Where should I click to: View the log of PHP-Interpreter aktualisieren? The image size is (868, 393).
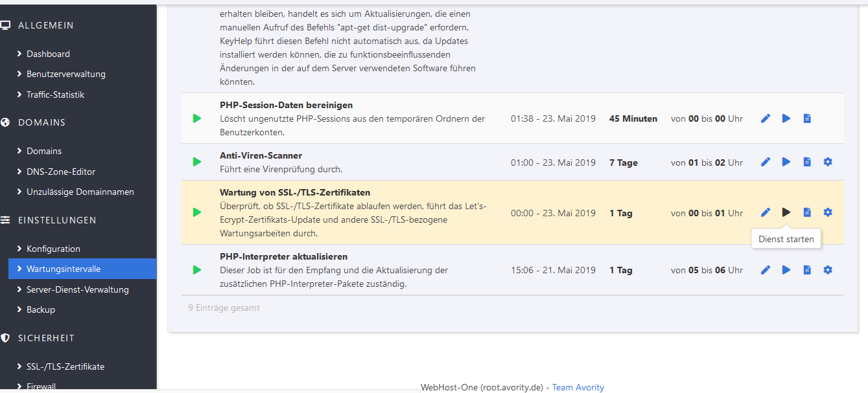(x=807, y=270)
